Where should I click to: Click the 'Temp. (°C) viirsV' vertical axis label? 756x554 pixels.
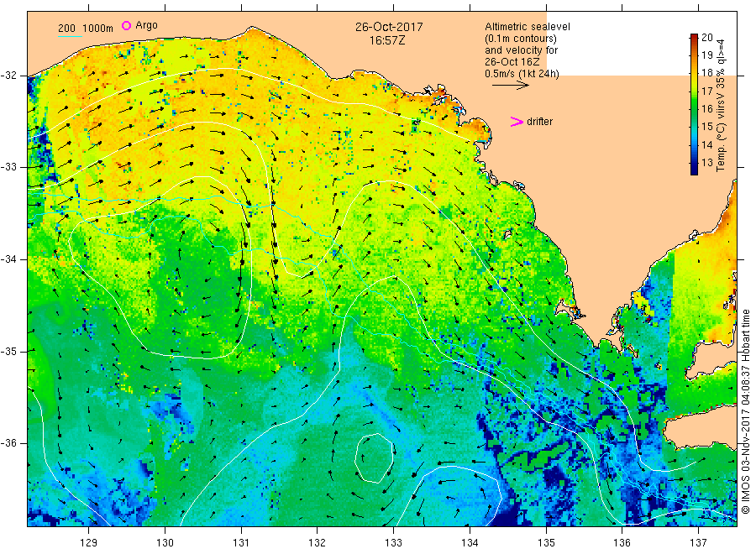(721, 133)
